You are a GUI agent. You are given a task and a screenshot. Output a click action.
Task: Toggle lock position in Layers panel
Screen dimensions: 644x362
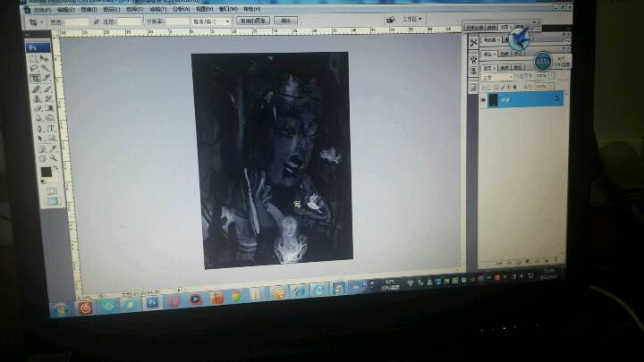click(x=509, y=87)
